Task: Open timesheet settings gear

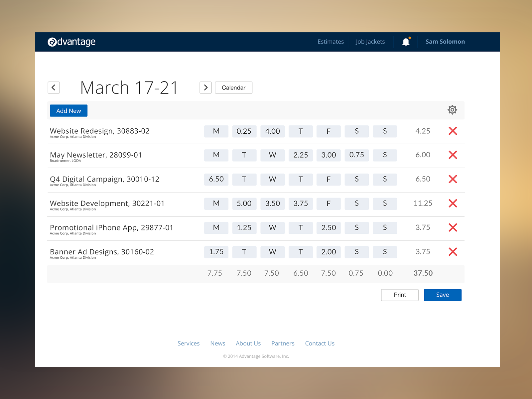Action: coord(452,110)
